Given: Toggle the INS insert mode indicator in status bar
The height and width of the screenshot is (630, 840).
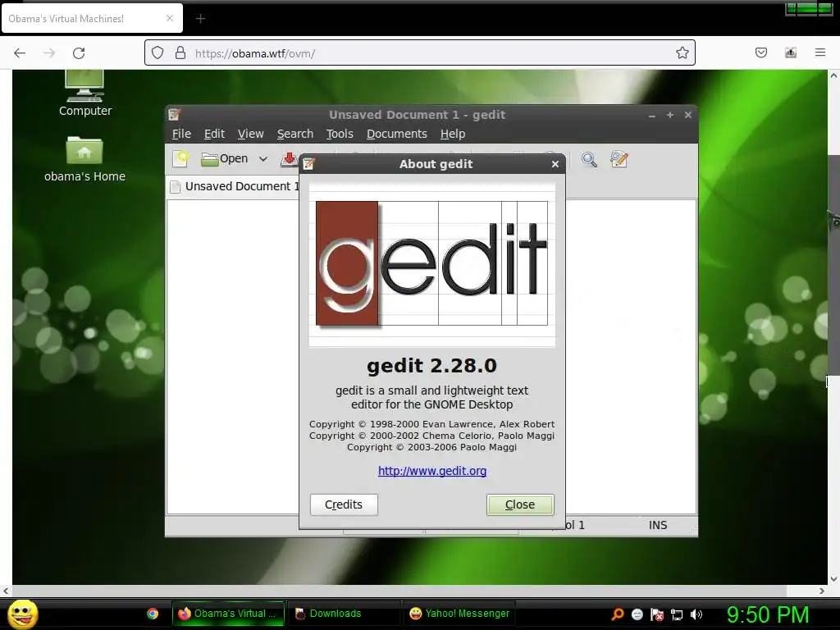Looking at the screenshot, I should [x=658, y=525].
